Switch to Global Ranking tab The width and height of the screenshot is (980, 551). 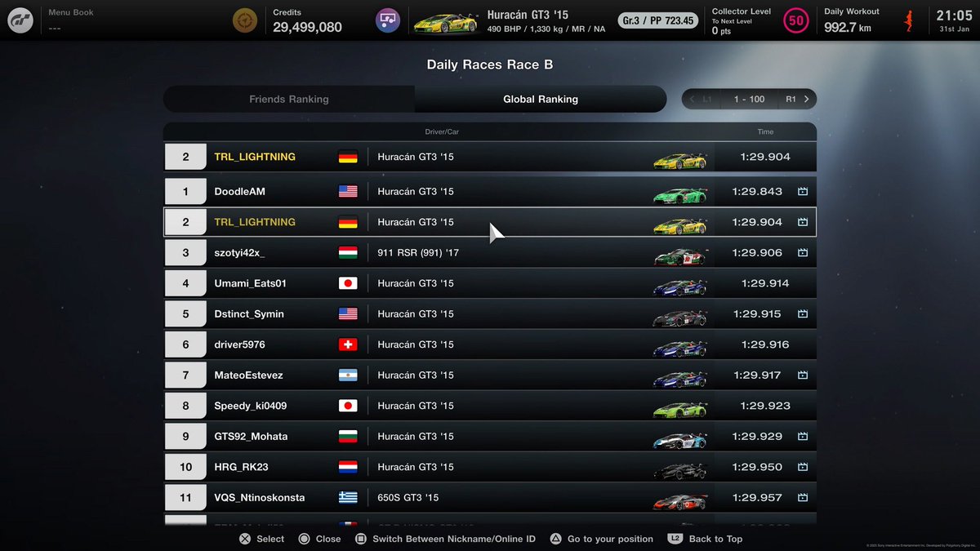[541, 99]
